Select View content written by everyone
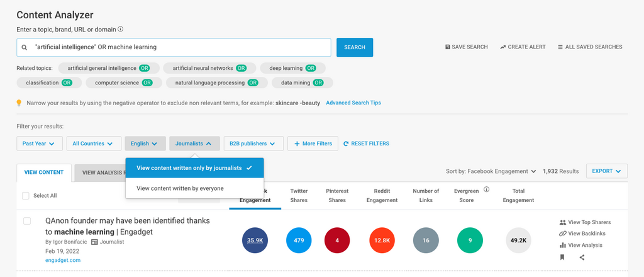The image size is (644, 277). [180, 188]
